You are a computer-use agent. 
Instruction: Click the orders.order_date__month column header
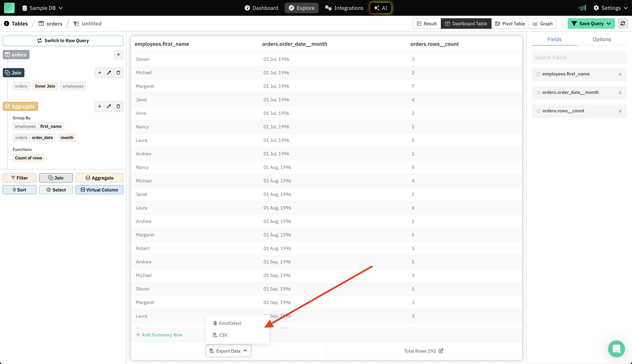[295, 44]
